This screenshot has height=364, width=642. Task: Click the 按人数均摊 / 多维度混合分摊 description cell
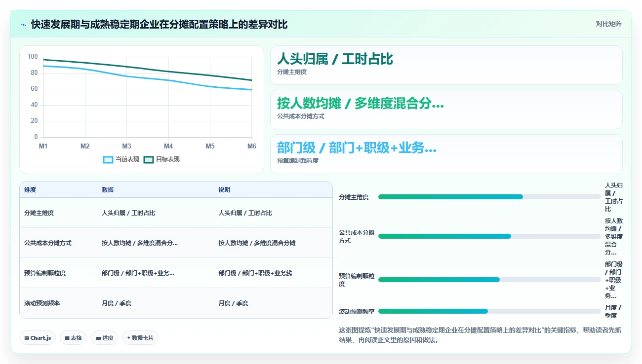(257, 243)
